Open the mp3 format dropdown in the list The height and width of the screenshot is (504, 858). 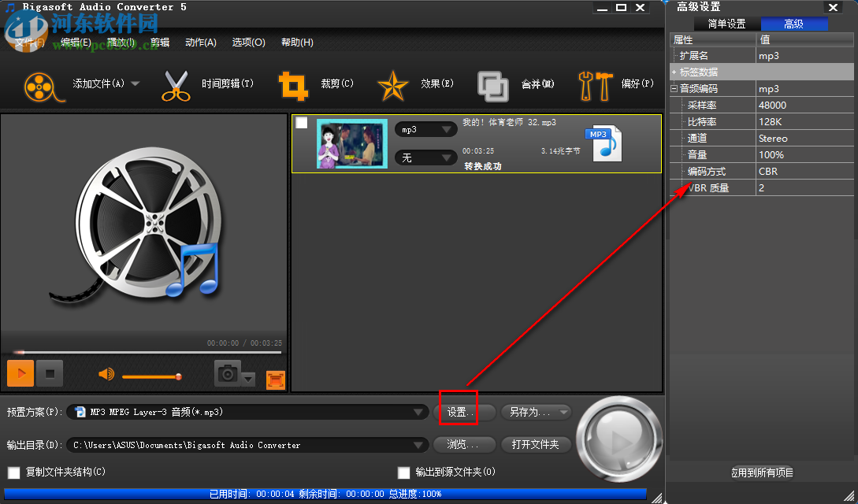click(x=425, y=128)
